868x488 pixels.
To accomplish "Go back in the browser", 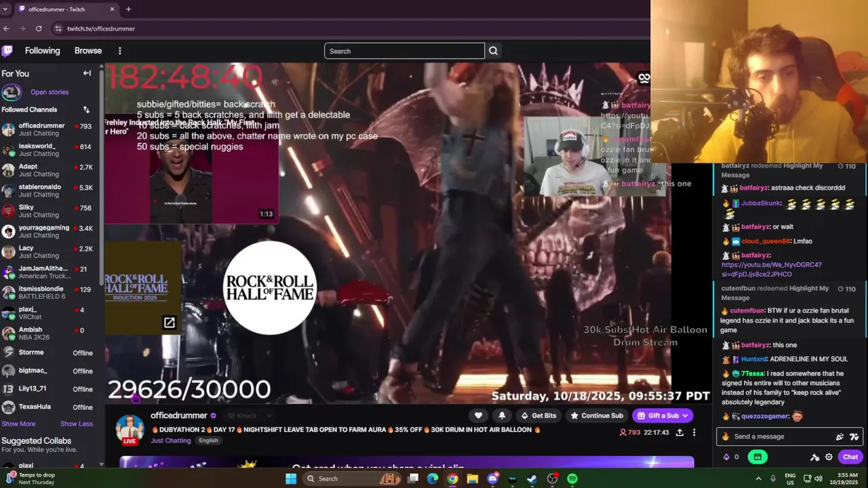I will click(x=6, y=28).
